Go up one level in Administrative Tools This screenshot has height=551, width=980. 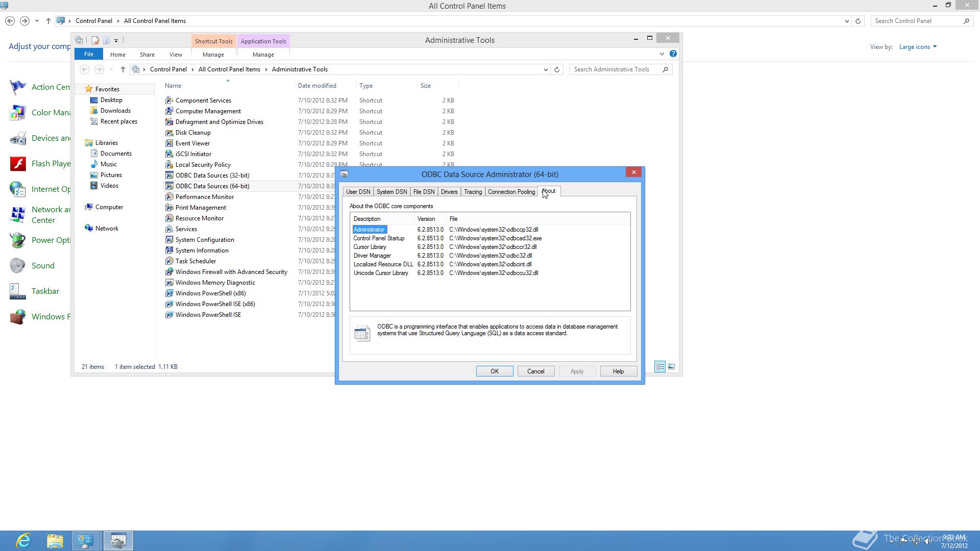tap(122, 69)
